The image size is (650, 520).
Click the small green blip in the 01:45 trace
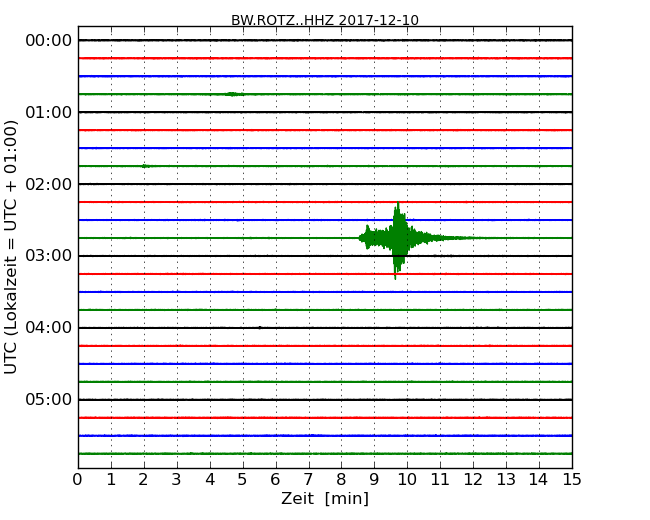coord(145,166)
